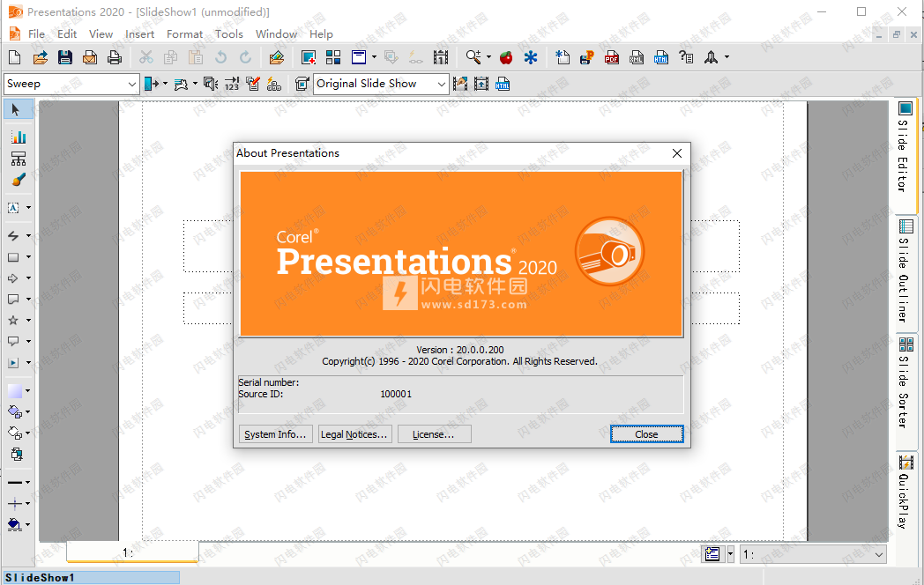Insert an organization chart tool
The image size is (924, 585).
point(19,159)
